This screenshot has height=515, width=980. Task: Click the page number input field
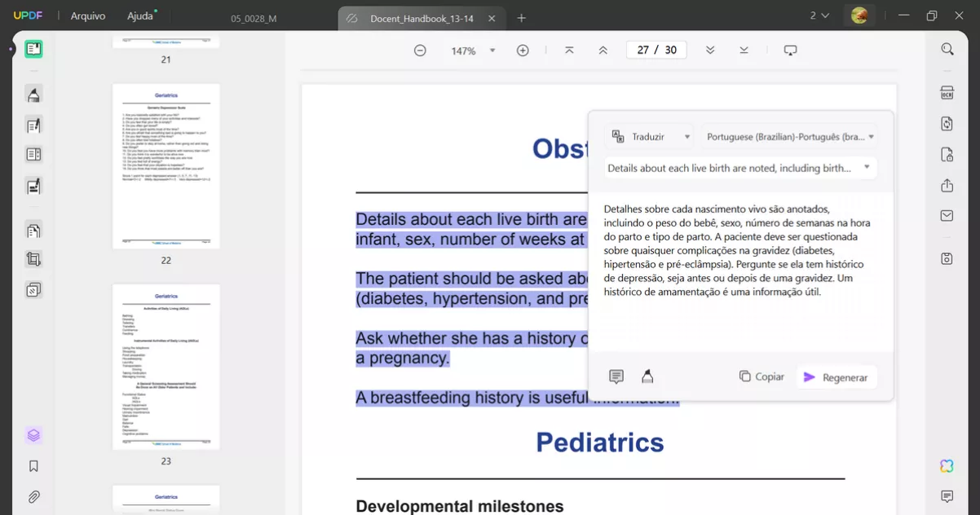pyautogui.click(x=656, y=50)
